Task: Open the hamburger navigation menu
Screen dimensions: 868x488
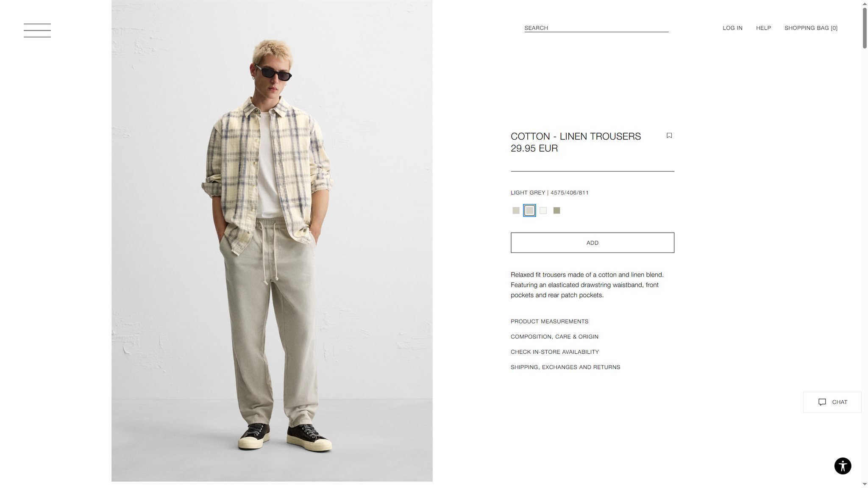Action: coord(37,30)
